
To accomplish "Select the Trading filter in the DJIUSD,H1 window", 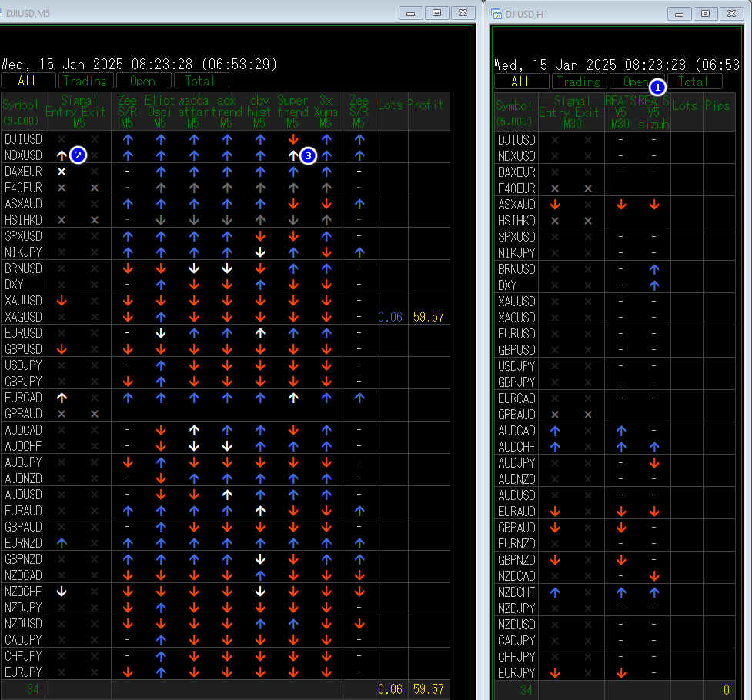I will coord(579,82).
